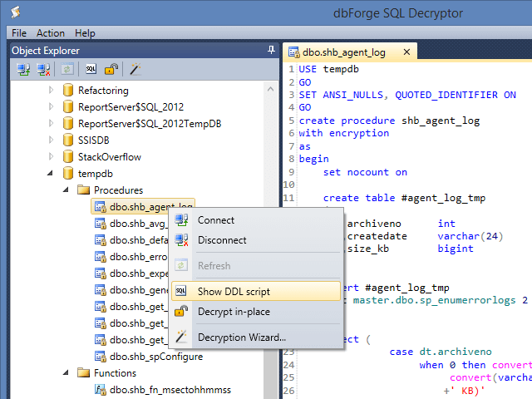Click the Disconnect toolbar icon in Object Explorer

tap(43, 69)
